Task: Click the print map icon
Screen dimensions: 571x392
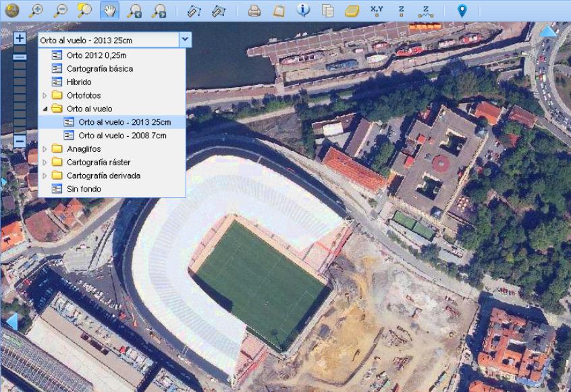Action: (254, 10)
